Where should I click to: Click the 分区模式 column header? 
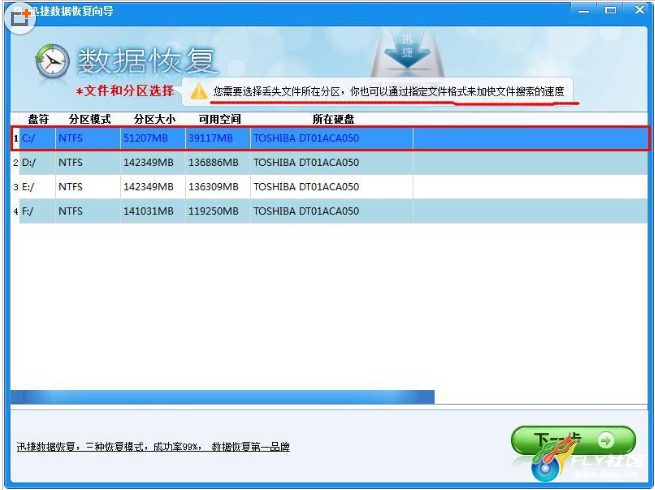pyautogui.click(x=89, y=119)
